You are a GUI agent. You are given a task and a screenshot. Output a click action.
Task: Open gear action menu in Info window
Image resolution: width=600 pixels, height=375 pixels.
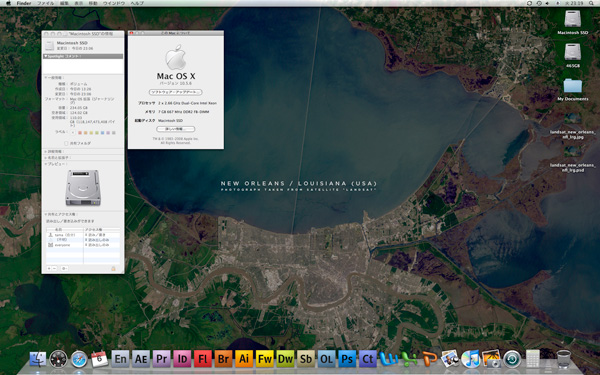(64, 269)
